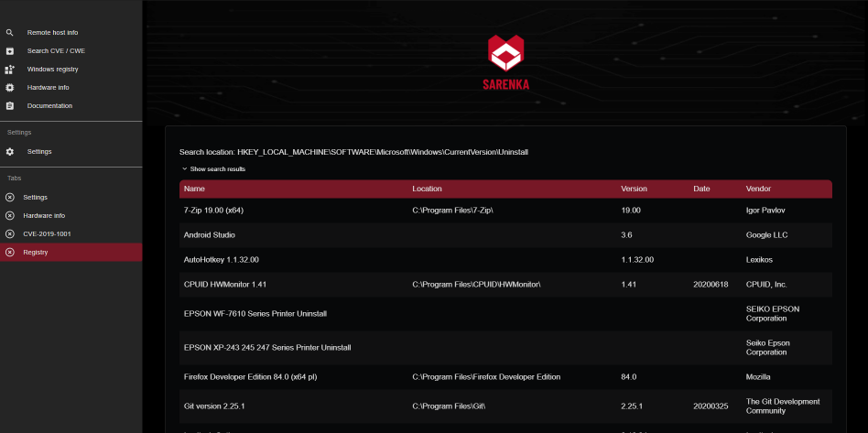This screenshot has height=433, width=868.
Task: Click the version 84.0 cell
Action: click(629, 376)
